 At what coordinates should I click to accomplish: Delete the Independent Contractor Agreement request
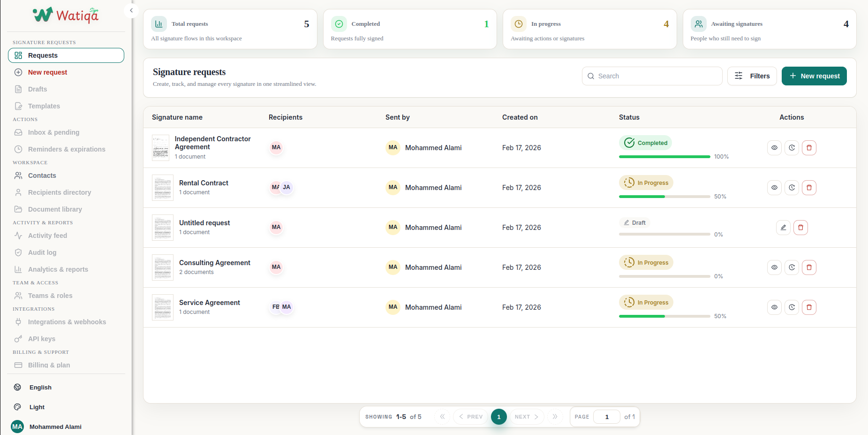tap(809, 148)
